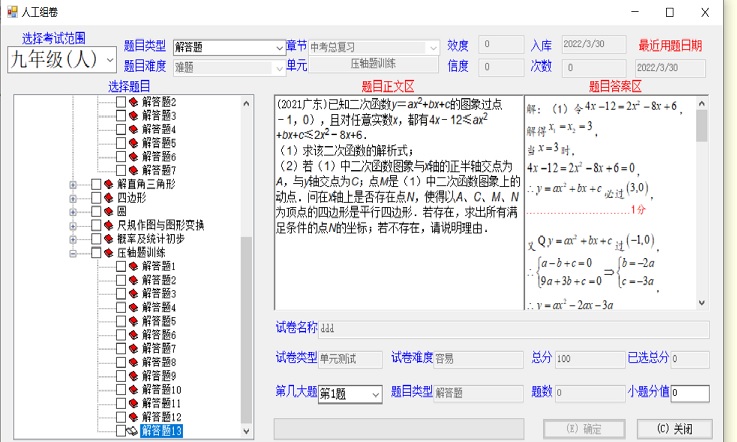Select the highlighted 解答题13 tree label
The width and height of the screenshot is (737, 442).
[161, 431]
